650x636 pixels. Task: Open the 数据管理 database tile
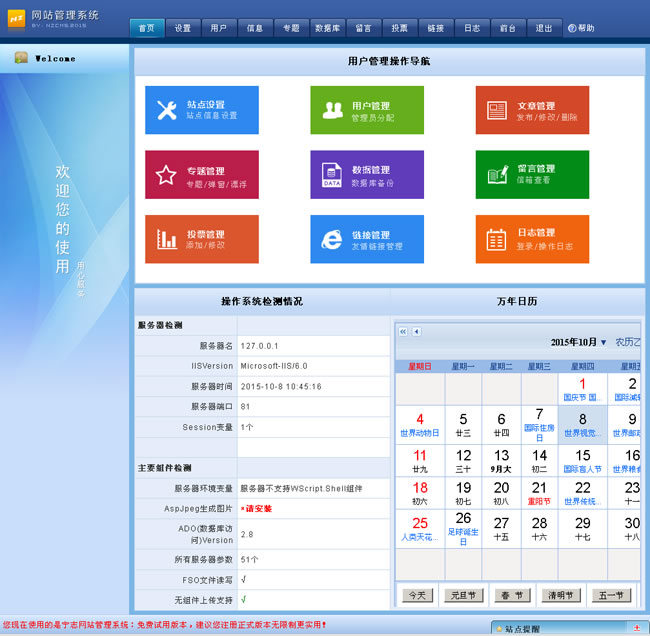[x=366, y=175]
